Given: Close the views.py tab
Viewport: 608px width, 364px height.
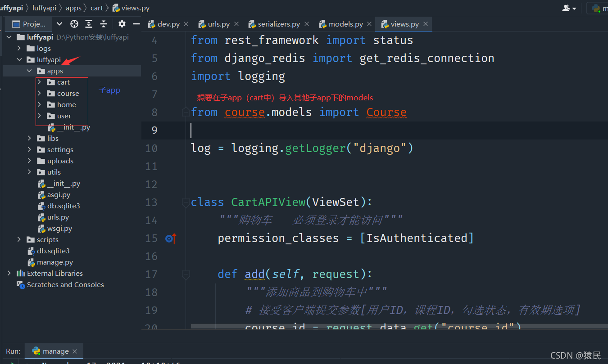Looking at the screenshot, I should (426, 24).
